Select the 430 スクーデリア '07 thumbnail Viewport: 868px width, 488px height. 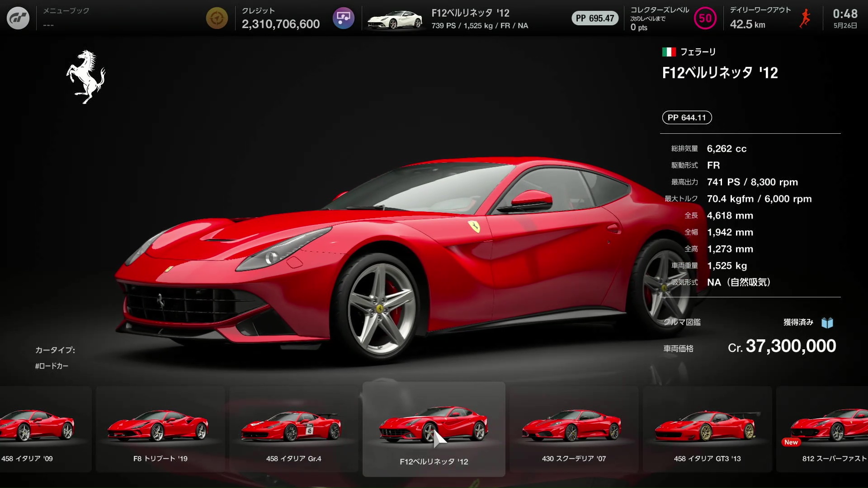click(574, 429)
